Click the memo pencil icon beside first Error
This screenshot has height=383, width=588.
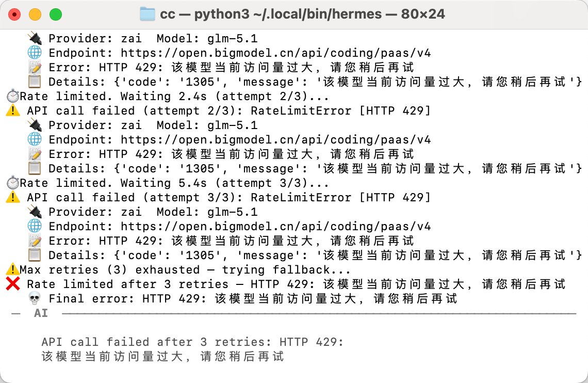[x=35, y=67]
